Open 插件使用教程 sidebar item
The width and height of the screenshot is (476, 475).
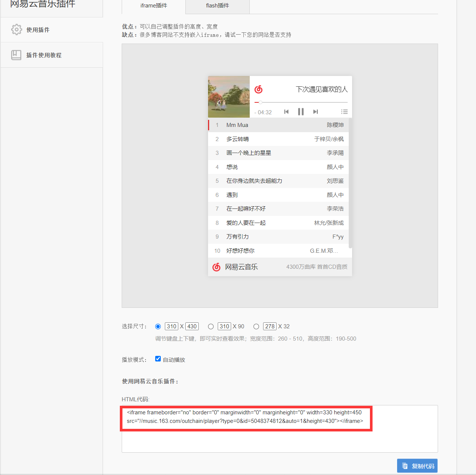coord(52,55)
